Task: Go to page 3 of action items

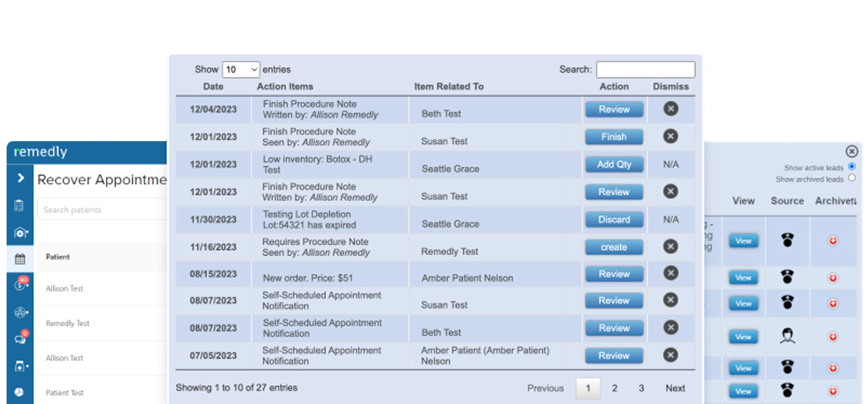Action: coord(641,388)
